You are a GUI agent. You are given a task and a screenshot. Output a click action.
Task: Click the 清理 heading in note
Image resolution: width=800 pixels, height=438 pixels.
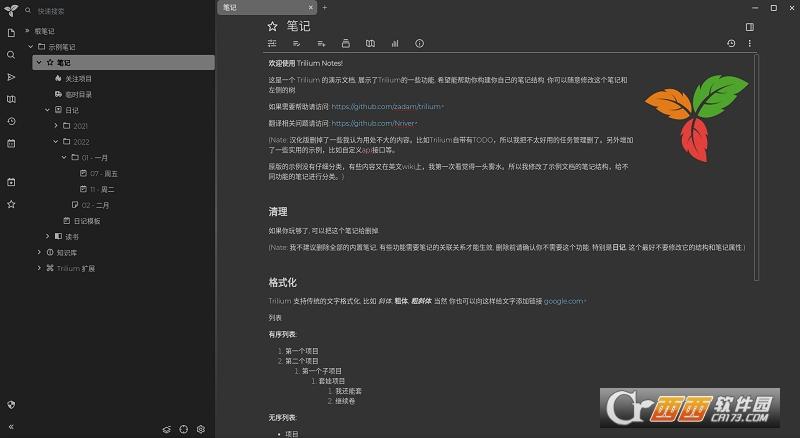click(278, 212)
